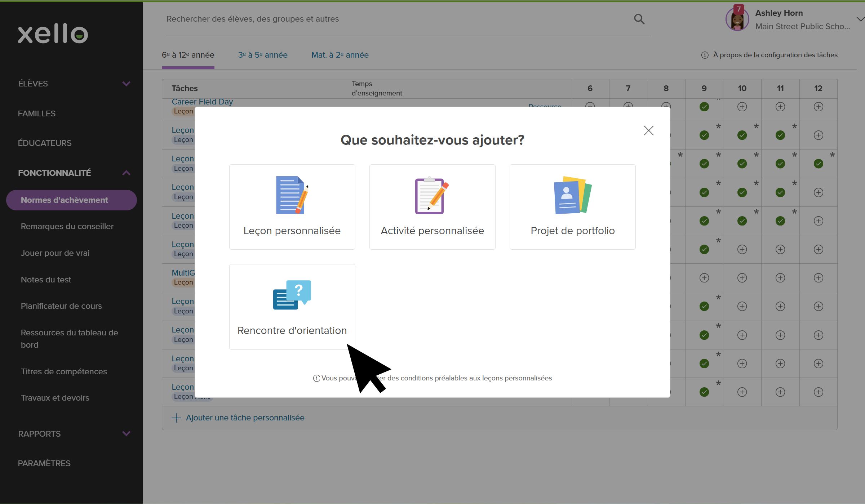The image size is (865, 504).
Task: Select the Leçon personnalisée document icon
Action: 292,196
